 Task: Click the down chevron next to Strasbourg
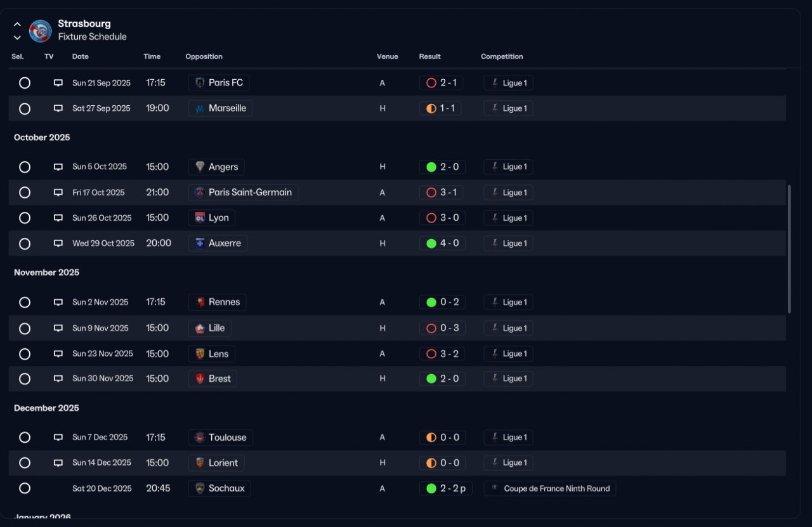[17, 37]
